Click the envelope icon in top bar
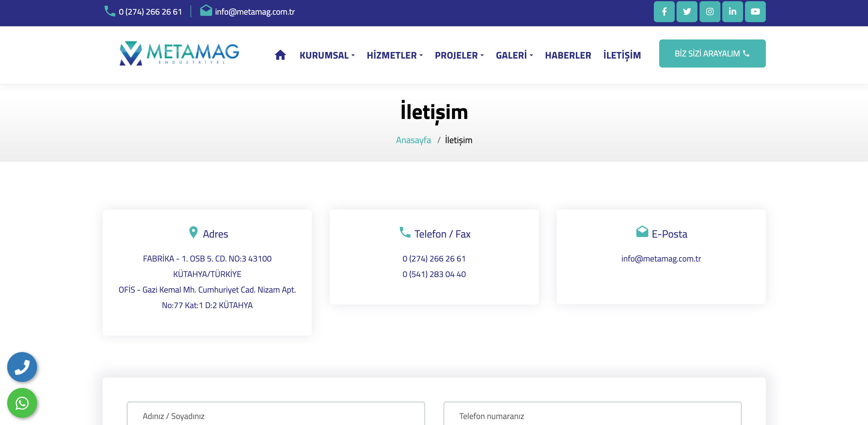868x425 pixels. [x=206, y=10]
